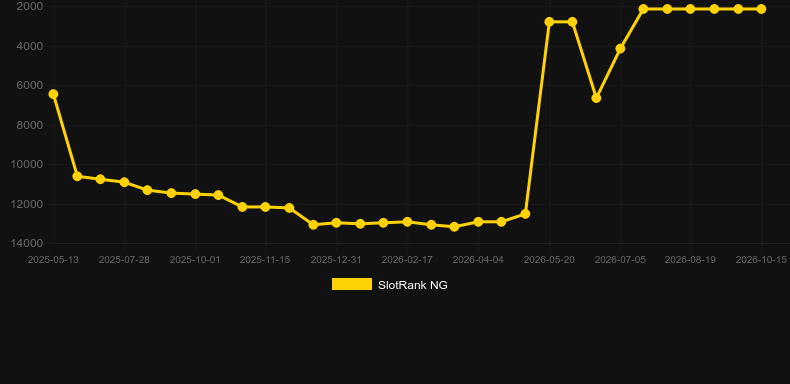Select the last low point before the May 2026 spike
The image size is (790, 384).
click(x=525, y=214)
